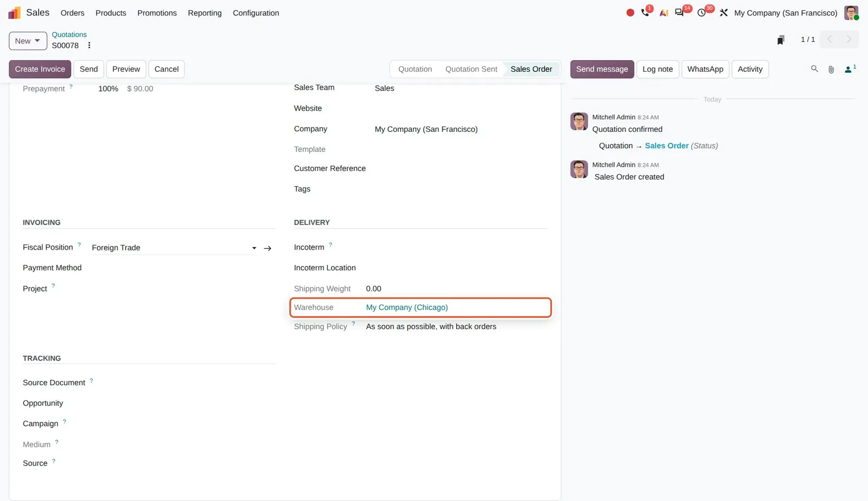Screen dimensions: 868x501
Task: Click the S00078 record title
Action: tap(65, 46)
